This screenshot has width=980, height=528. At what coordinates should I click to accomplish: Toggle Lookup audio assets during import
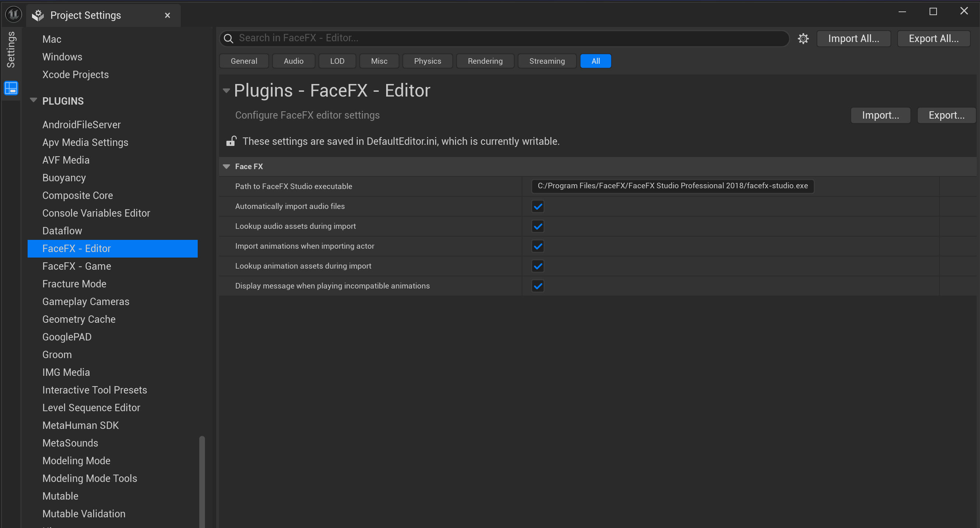537,226
